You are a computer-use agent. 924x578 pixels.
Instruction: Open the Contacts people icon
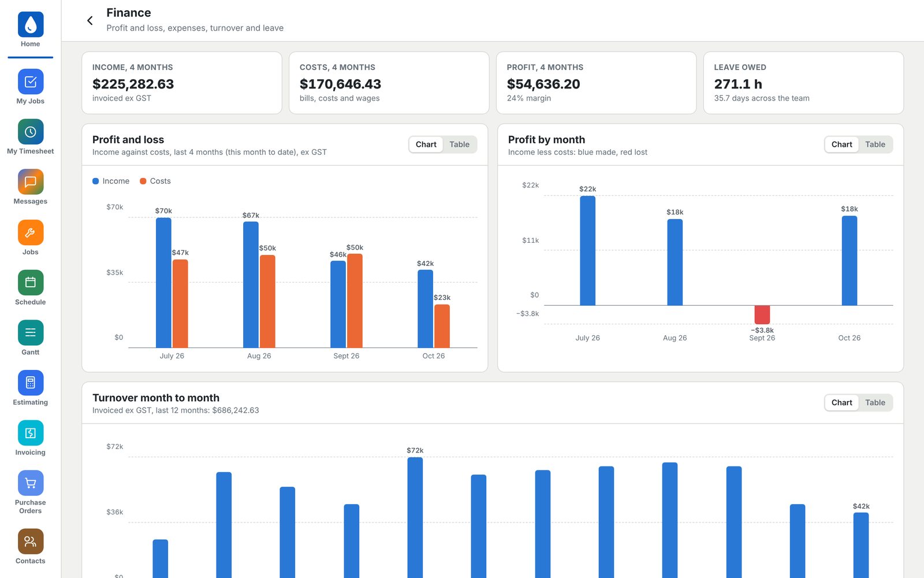31,542
